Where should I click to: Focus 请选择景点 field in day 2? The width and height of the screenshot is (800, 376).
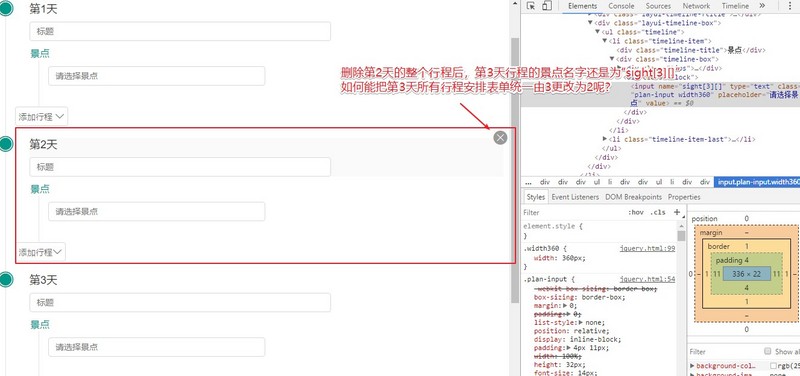[x=157, y=211]
